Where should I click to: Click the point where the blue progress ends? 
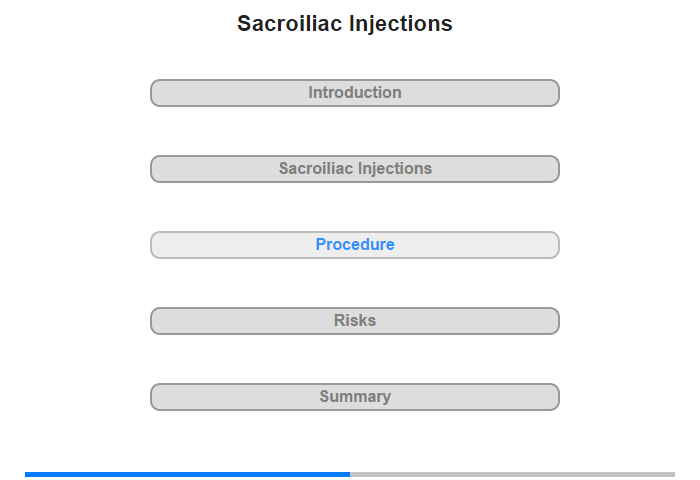pyautogui.click(x=350, y=474)
